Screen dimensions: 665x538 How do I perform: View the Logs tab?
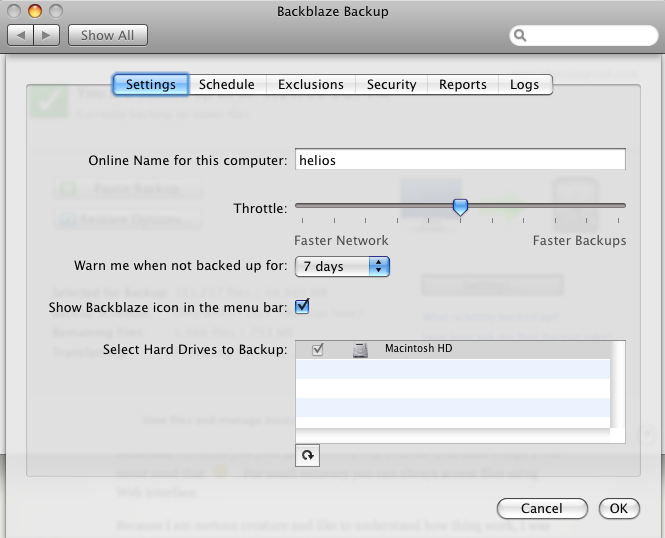(525, 84)
